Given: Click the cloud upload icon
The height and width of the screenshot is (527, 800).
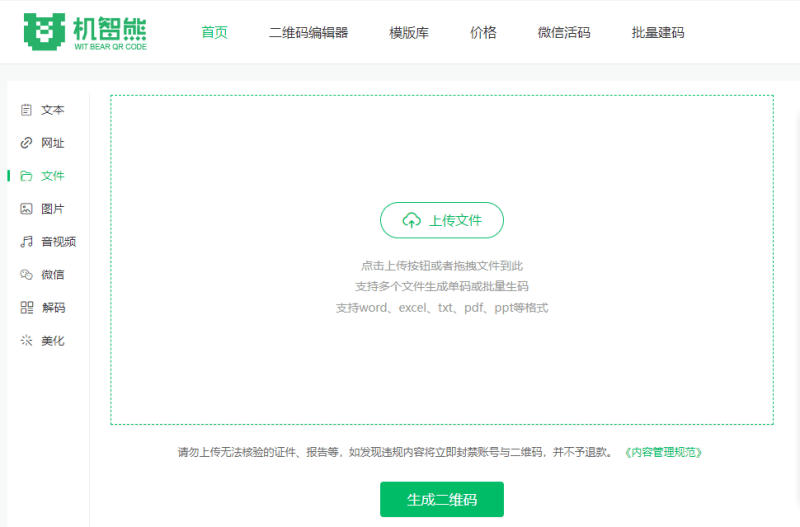Looking at the screenshot, I should pyautogui.click(x=411, y=221).
